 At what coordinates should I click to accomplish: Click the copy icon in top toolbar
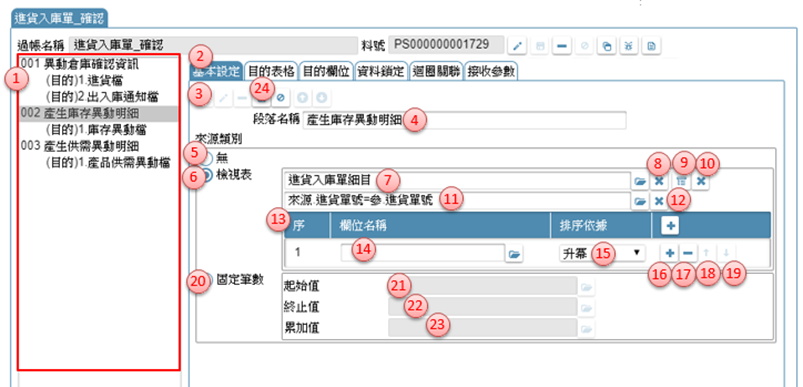[x=606, y=46]
